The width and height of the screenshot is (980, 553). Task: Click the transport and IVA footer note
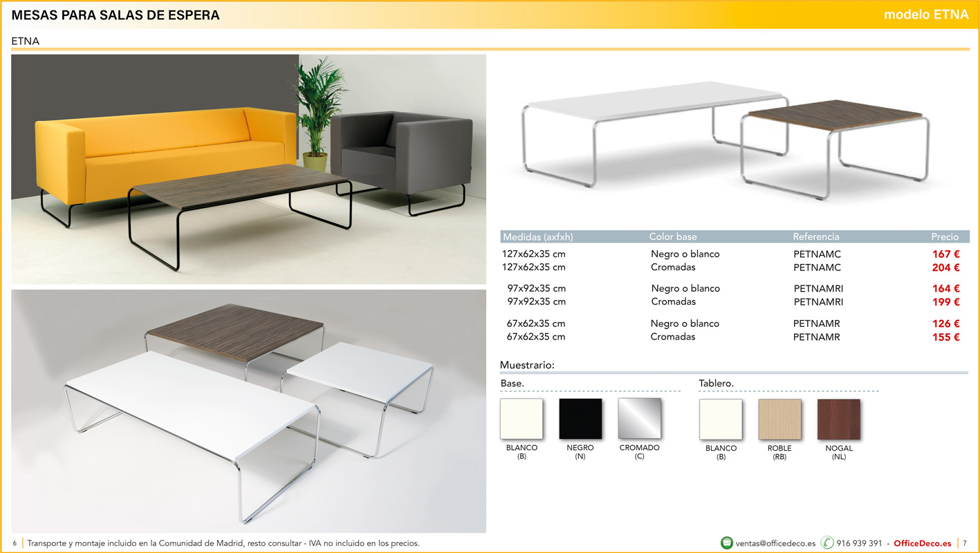[x=223, y=543]
